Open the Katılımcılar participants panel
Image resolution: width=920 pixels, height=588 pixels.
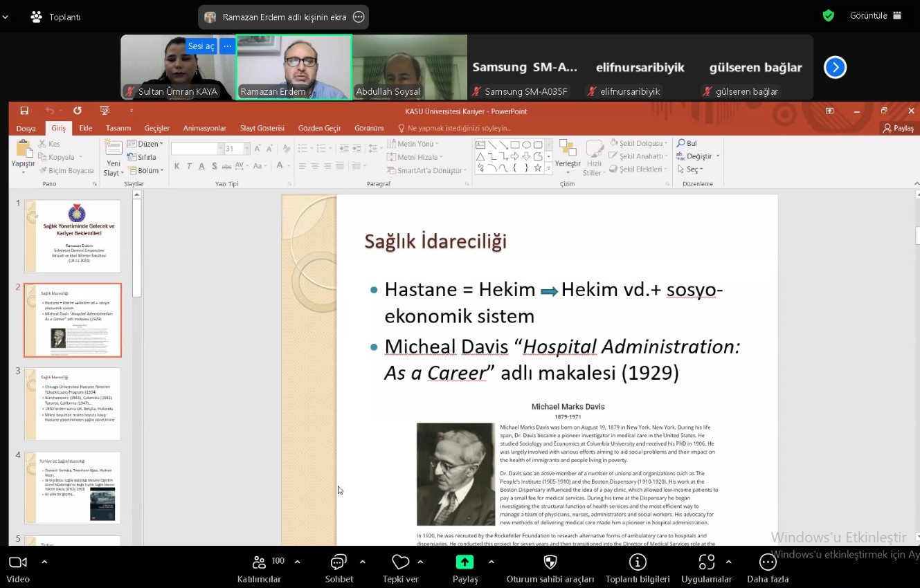[260, 562]
